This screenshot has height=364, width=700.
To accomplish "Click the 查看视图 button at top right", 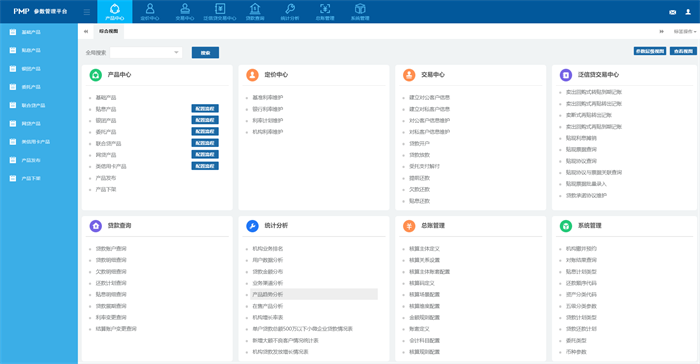I will (x=683, y=51).
